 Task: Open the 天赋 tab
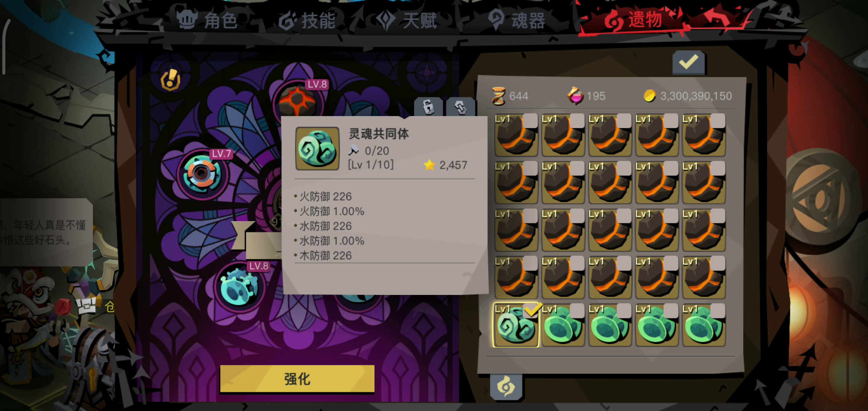pos(407,20)
